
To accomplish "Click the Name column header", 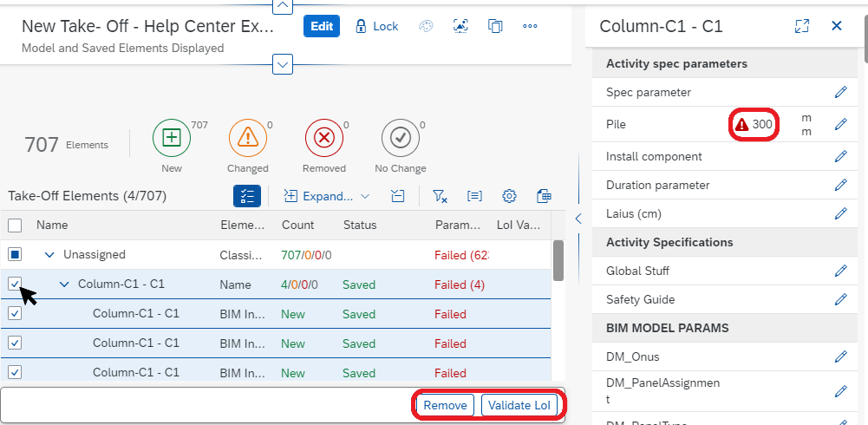I will coord(52,226).
